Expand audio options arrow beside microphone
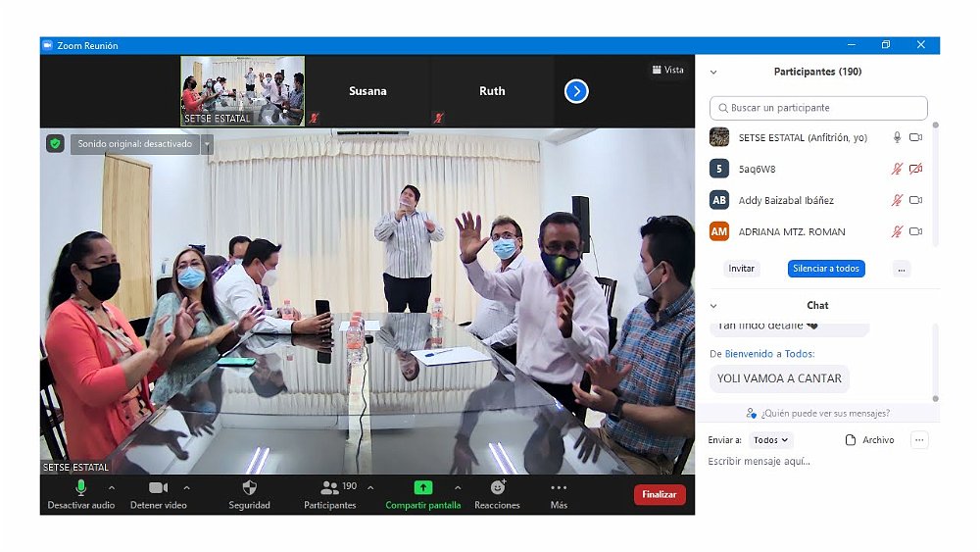 (x=111, y=487)
